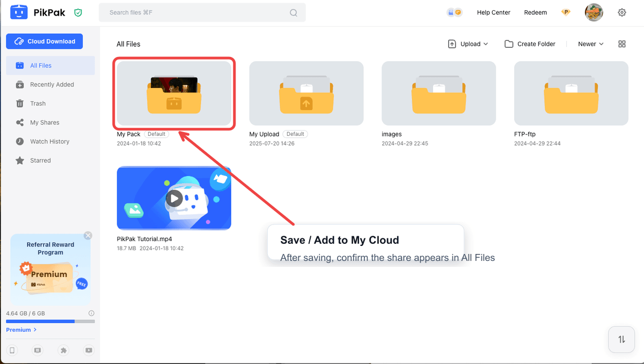Click the 4.64 GB / 6 GB storage text

[25, 313]
